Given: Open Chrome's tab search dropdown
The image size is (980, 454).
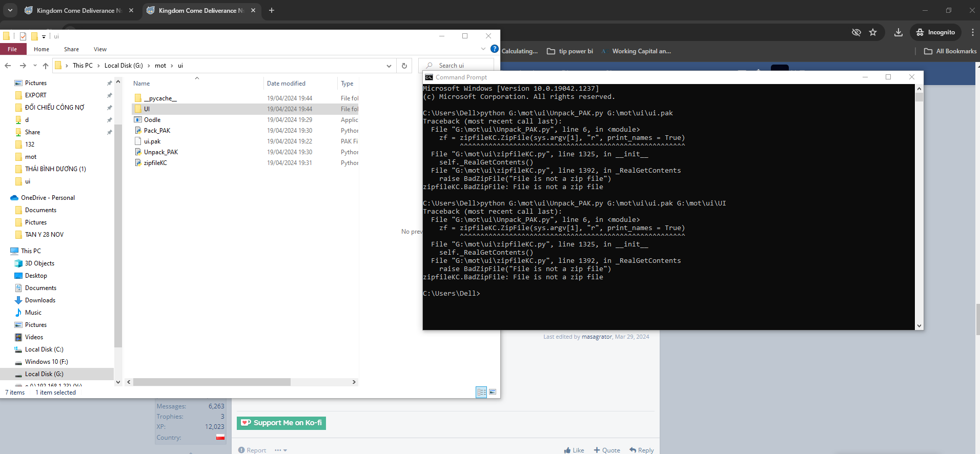Looking at the screenshot, I should pos(10,10).
